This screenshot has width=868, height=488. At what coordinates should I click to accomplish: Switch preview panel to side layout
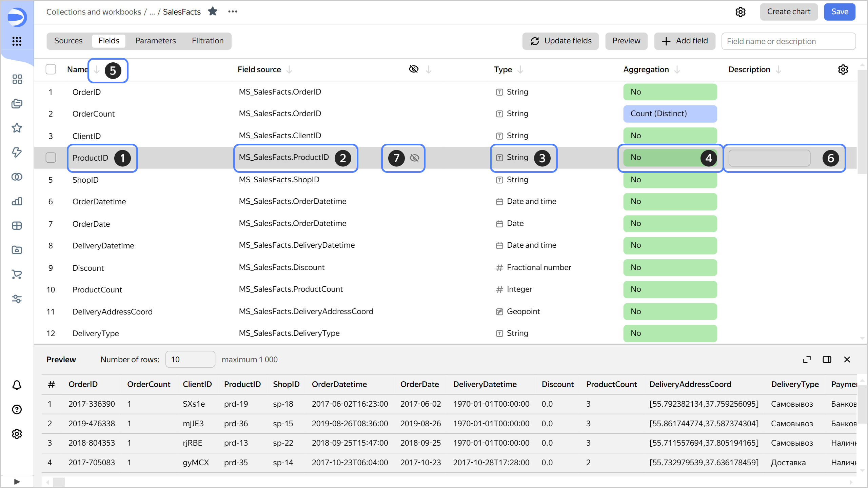point(827,360)
